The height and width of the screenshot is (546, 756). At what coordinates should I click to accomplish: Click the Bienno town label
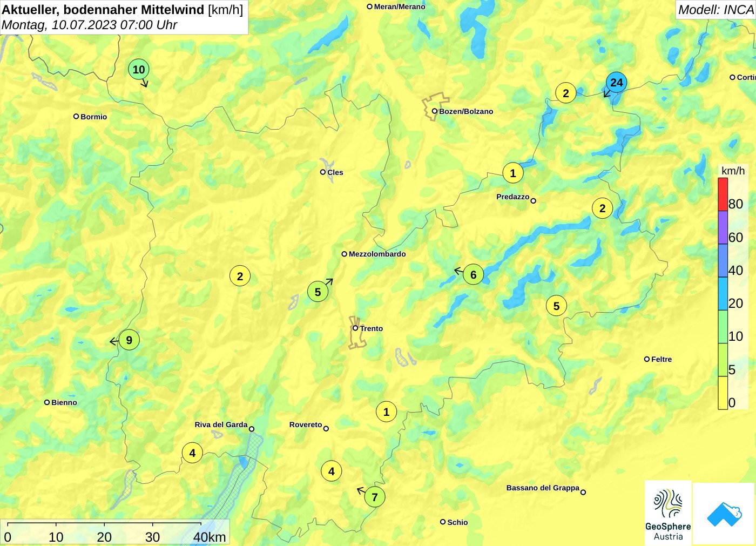coord(64,402)
